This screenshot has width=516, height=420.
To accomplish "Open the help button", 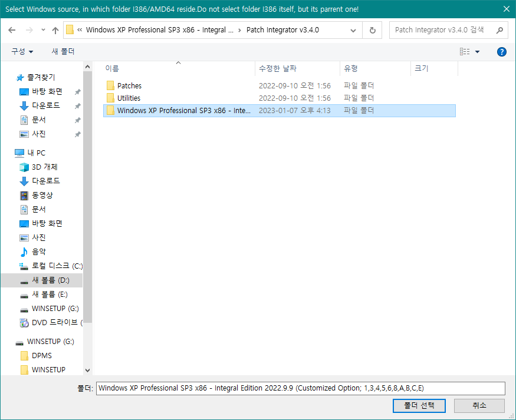I will pos(501,52).
